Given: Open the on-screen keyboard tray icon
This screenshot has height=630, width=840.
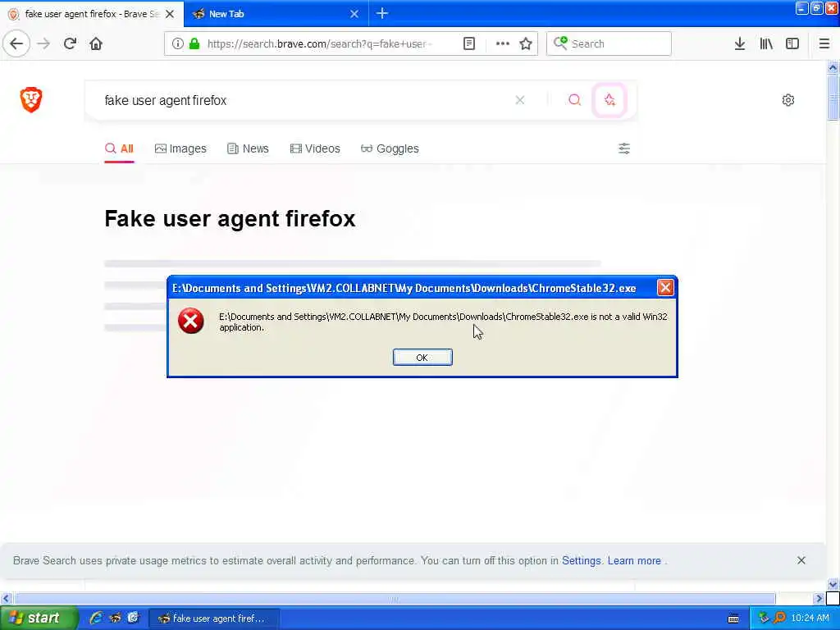Looking at the screenshot, I should 733,619.
